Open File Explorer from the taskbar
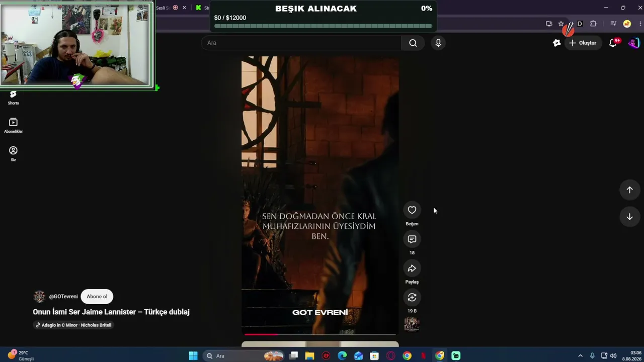The width and height of the screenshot is (644, 362). click(x=309, y=356)
